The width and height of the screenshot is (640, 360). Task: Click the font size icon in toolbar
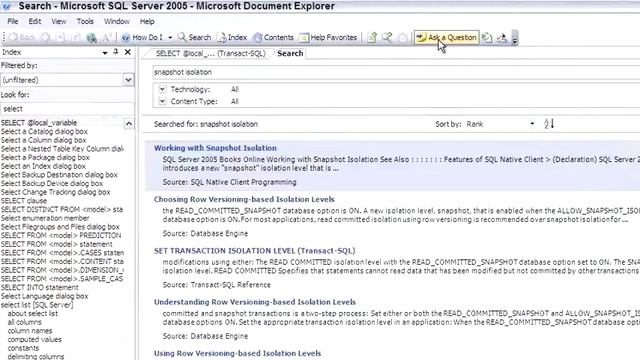106,38
